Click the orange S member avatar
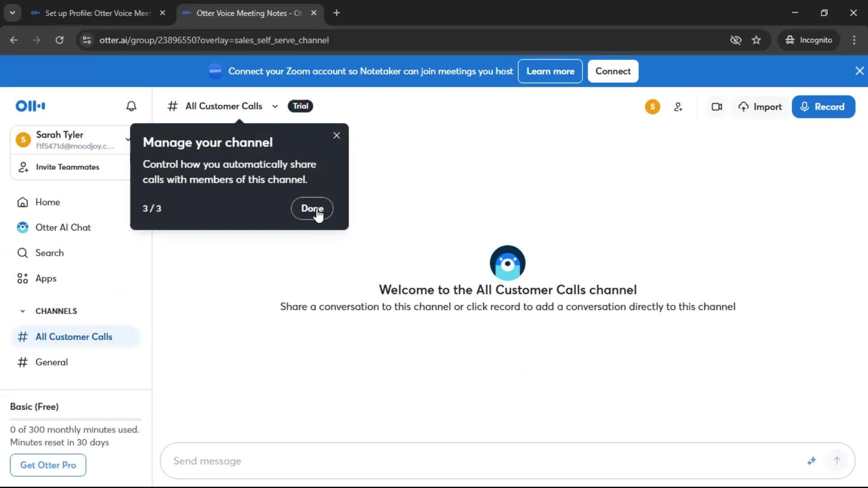 [x=652, y=107]
